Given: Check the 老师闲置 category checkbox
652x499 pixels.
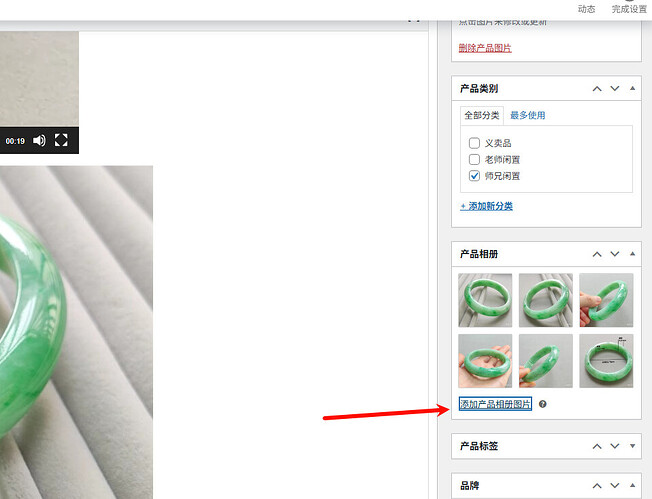Looking at the screenshot, I should click(474, 159).
